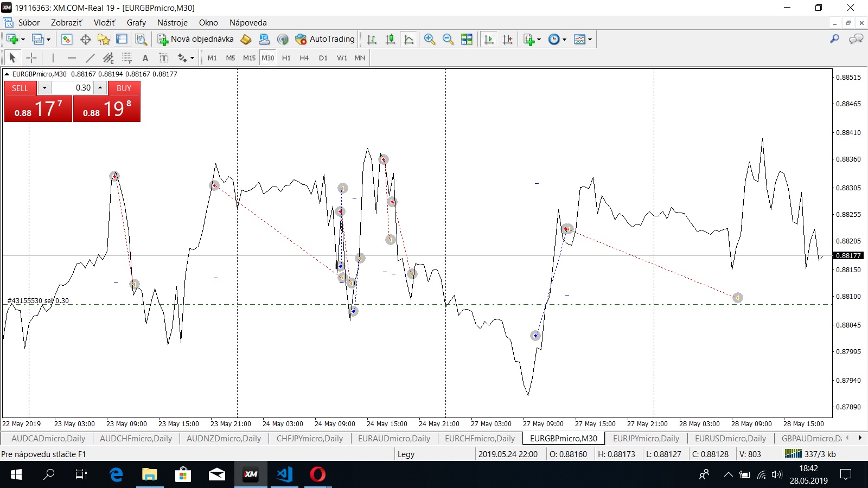Select the line chart type icon
The width and height of the screenshot is (868, 488).
[409, 39]
